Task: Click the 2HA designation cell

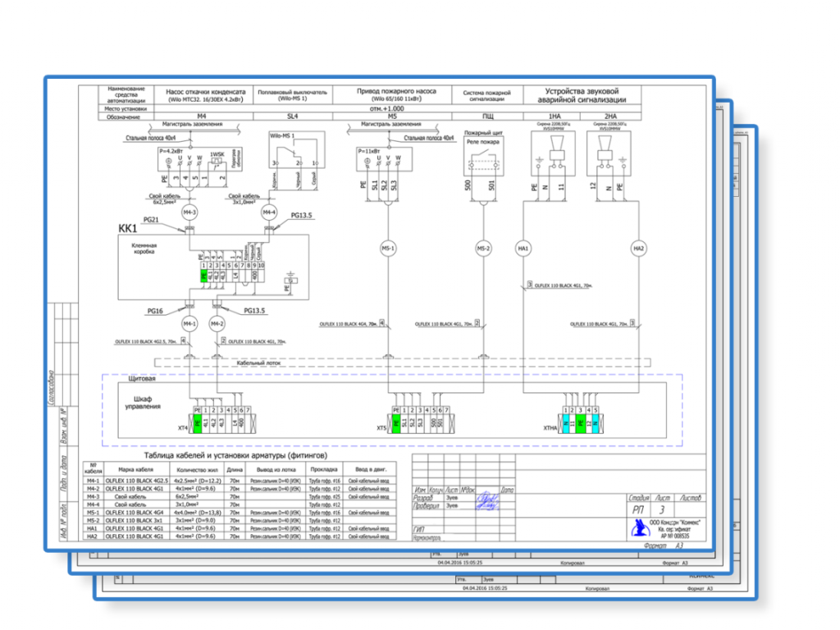Action: [x=610, y=116]
